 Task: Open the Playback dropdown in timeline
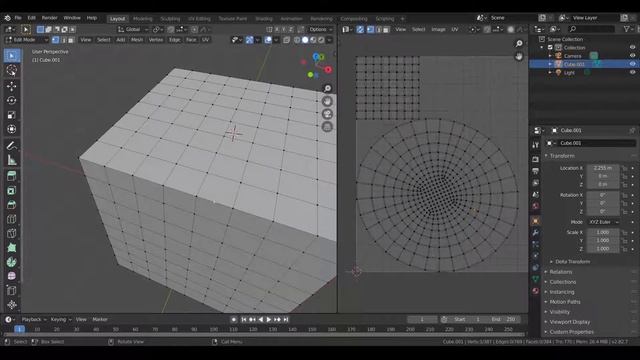coord(34,320)
